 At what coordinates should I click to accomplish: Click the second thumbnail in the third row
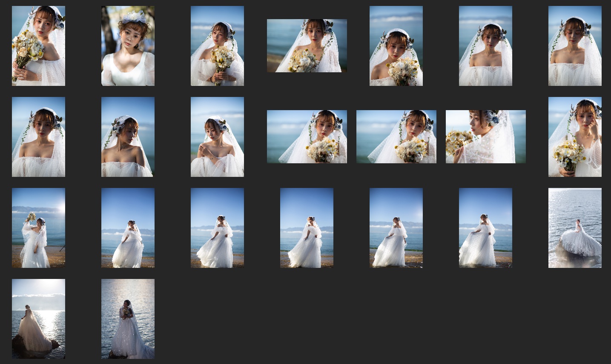click(128, 228)
